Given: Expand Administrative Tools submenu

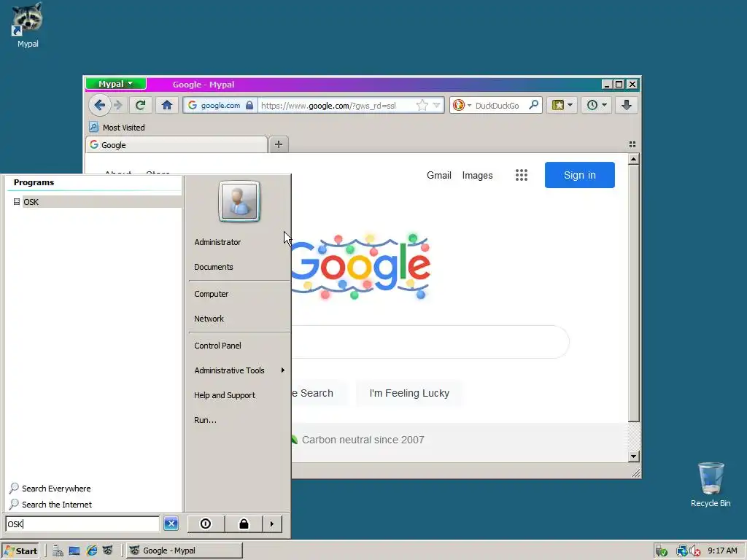Looking at the screenshot, I should coord(239,370).
